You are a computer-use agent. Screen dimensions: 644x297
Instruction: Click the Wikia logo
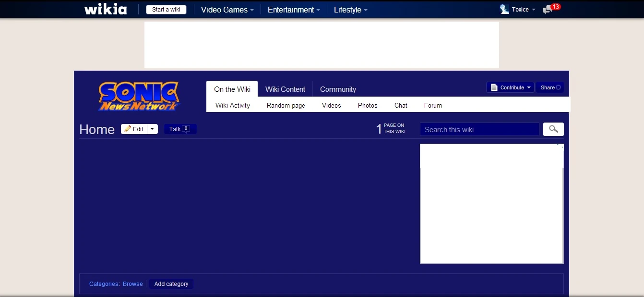pyautogui.click(x=106, y=10)
